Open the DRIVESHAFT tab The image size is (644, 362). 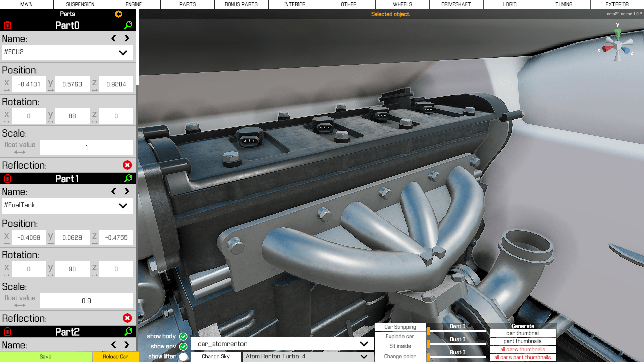click(456, 4)
